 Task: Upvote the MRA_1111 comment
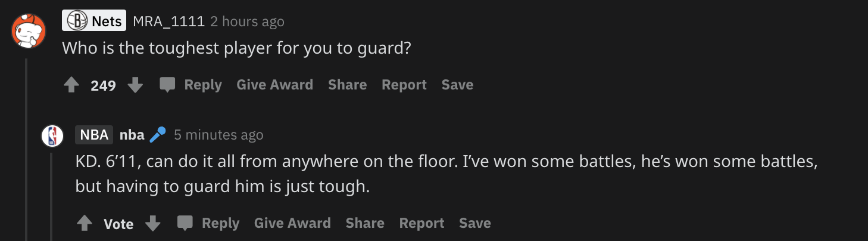coord(71,85)
